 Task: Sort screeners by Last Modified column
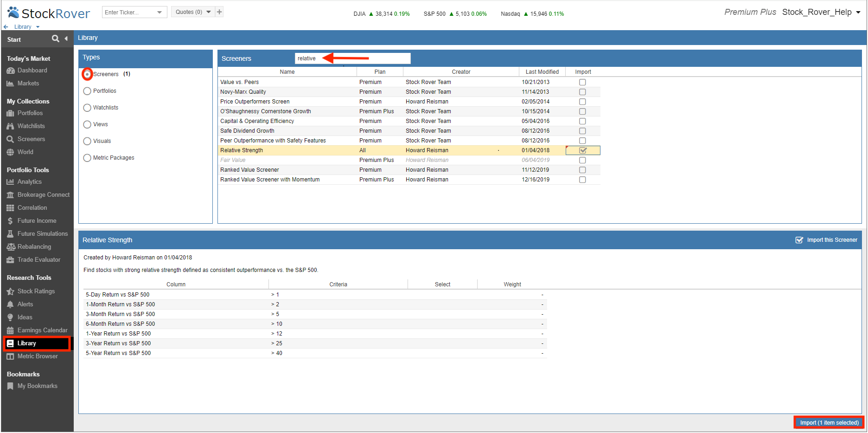(542, 72)
